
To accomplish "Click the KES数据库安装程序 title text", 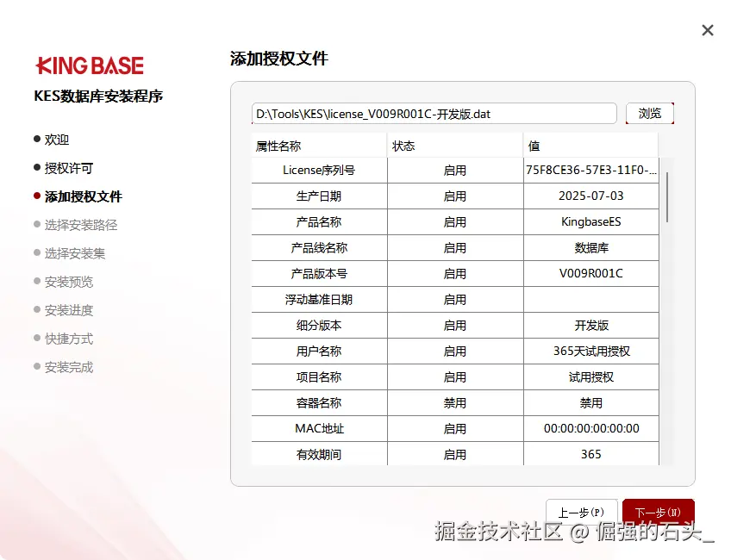I will [x=98, y=96].
